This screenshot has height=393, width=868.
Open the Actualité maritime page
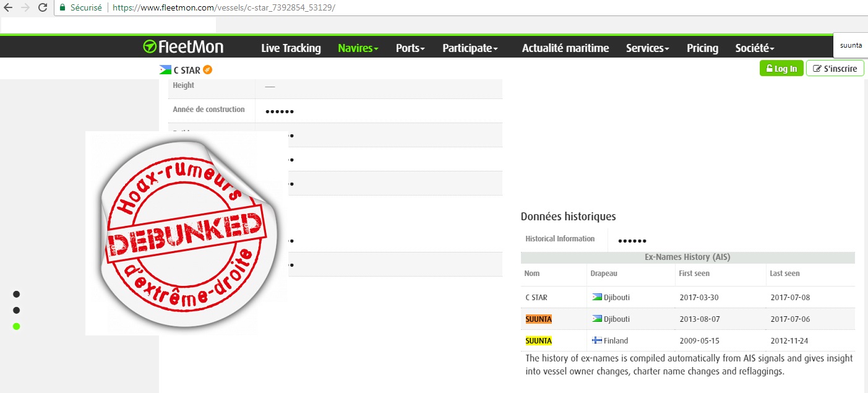pyautogui.click(x=565, y=48)
